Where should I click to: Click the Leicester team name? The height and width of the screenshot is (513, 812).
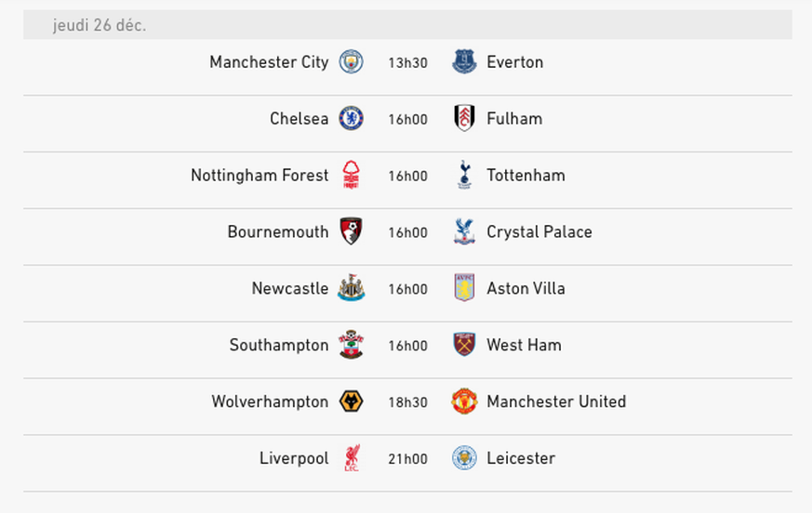(521, 458)
